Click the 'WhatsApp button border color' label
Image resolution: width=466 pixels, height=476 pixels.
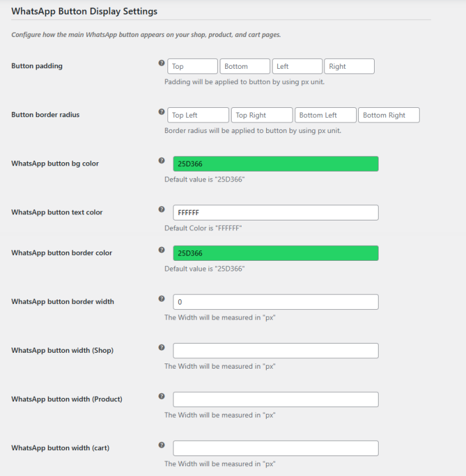(x=62, y=253)
